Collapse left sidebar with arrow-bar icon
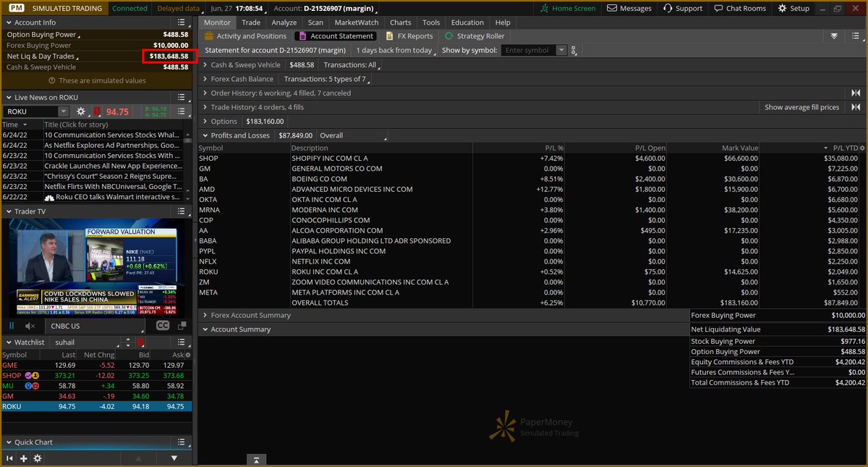 point(10,458)
